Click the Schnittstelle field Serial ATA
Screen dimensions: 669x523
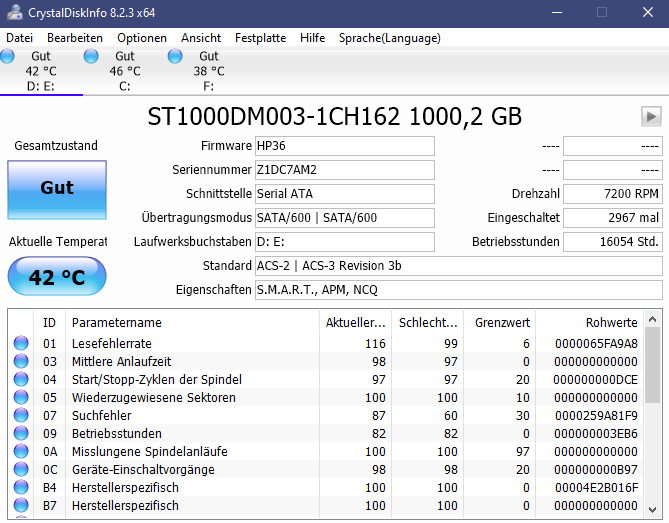pyautogui.click(x=345, y=194)
